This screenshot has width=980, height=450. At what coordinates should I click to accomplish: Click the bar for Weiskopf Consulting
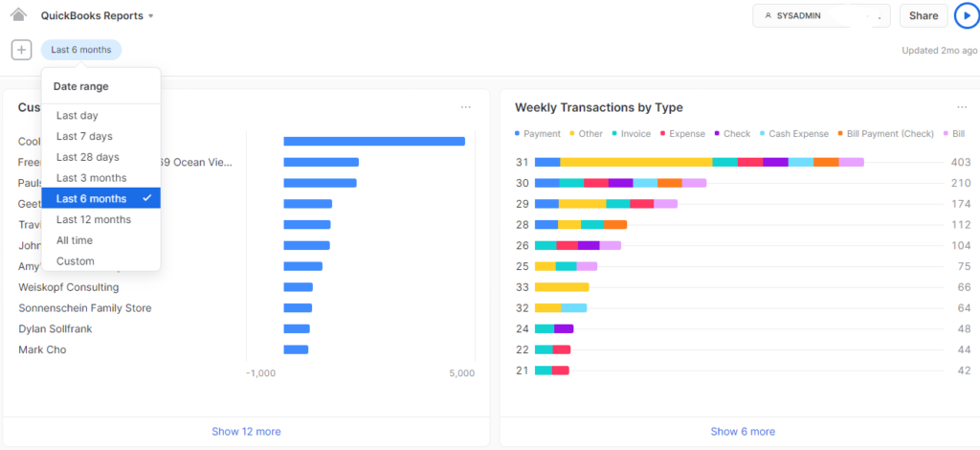pyautogui.click(x=299, y=287)
